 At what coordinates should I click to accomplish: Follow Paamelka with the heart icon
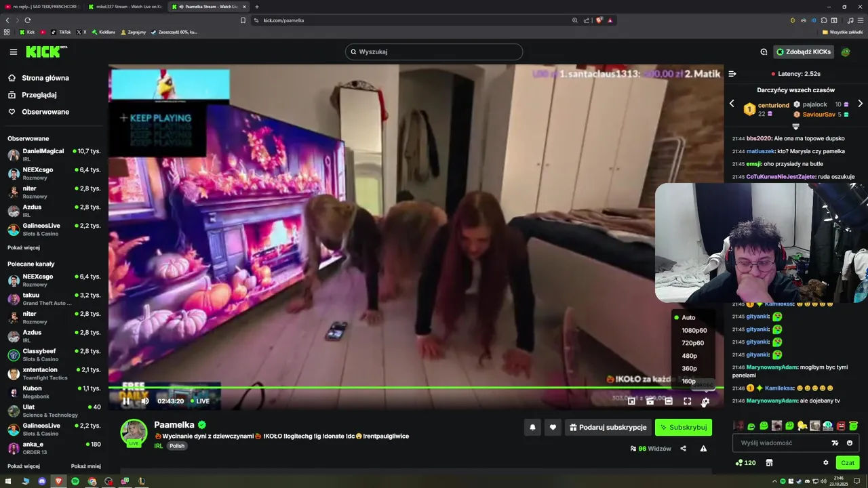553,427
